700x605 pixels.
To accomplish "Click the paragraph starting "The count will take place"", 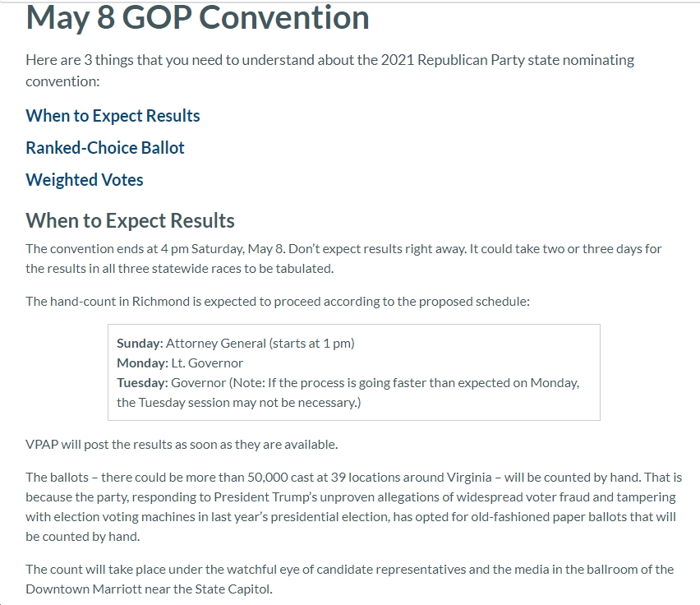I will click(x=349, y=579).
